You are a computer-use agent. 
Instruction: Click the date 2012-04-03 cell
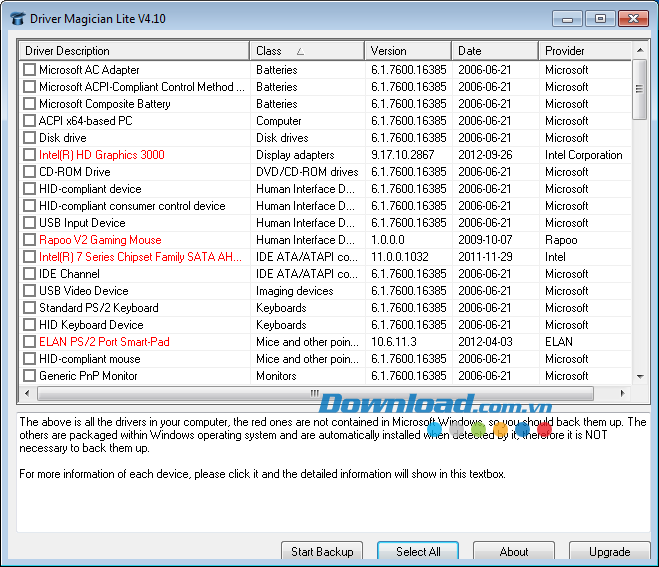(x=485, y=342)
